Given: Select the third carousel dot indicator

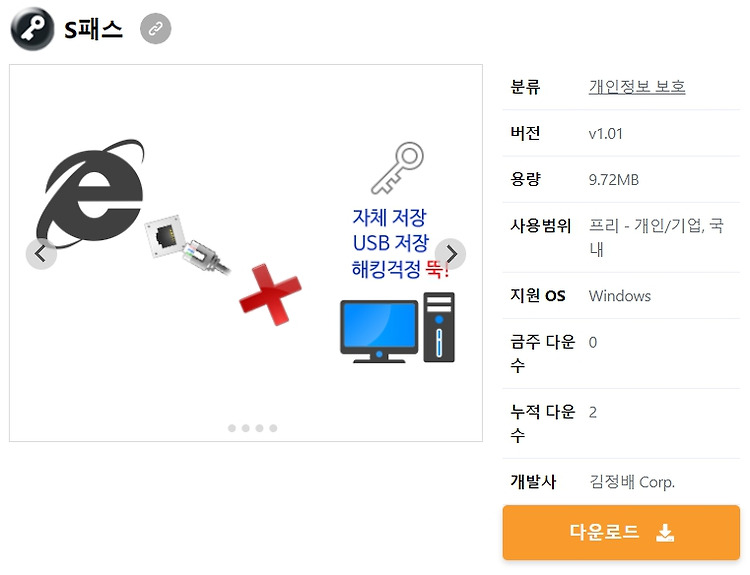Looking at the screenshot, I should [259, 428].
